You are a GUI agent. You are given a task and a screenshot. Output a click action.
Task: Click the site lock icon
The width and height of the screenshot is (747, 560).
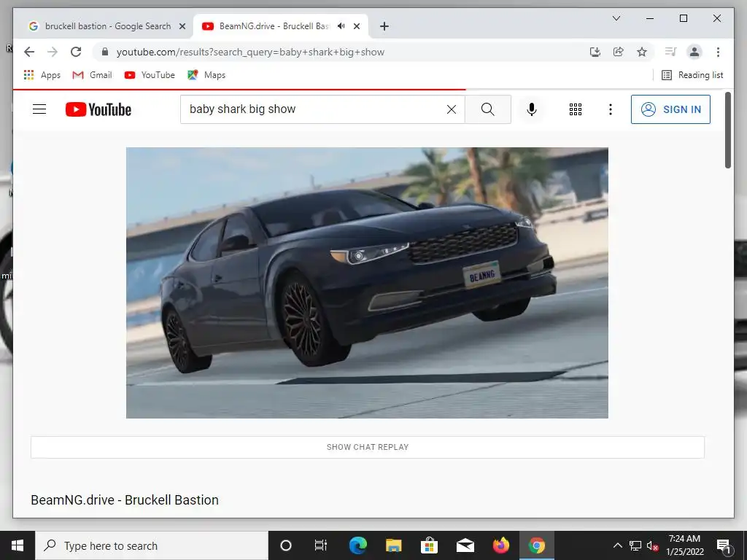tap(105, 52)
